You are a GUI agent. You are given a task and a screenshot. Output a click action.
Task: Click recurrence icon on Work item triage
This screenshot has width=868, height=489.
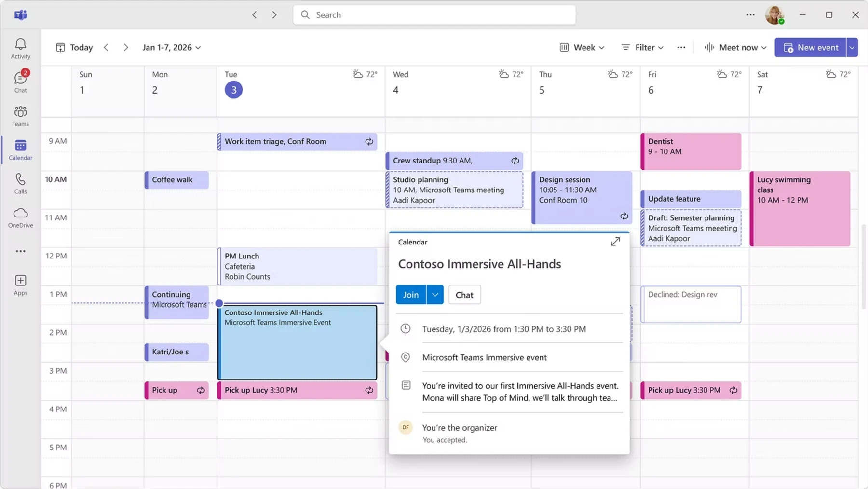point(369,142)
